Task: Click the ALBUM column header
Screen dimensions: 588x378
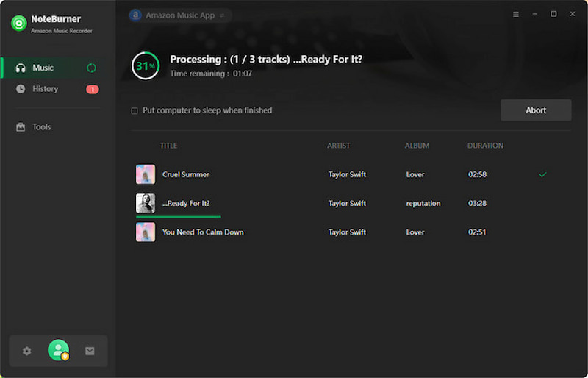Action: 417,146
